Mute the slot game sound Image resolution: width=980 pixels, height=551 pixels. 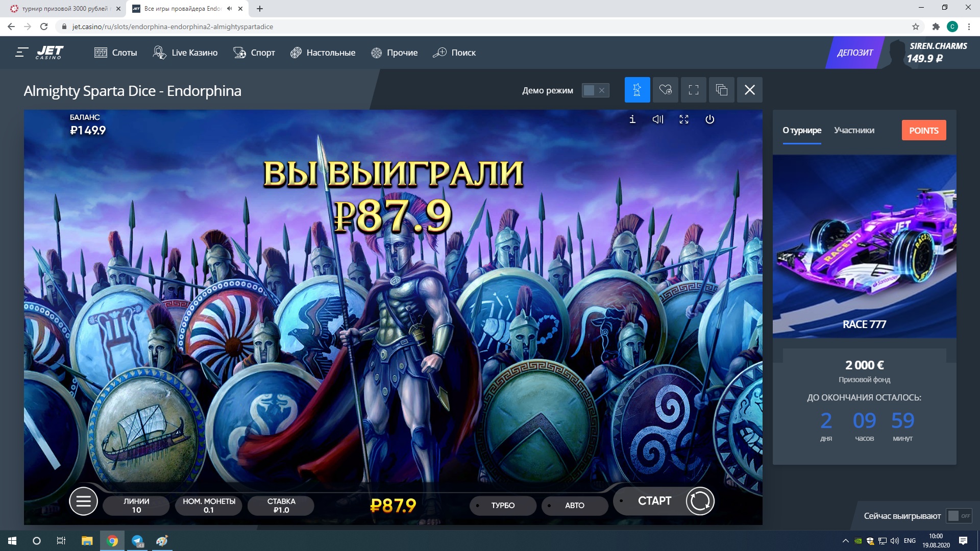[x=658, y=119]
